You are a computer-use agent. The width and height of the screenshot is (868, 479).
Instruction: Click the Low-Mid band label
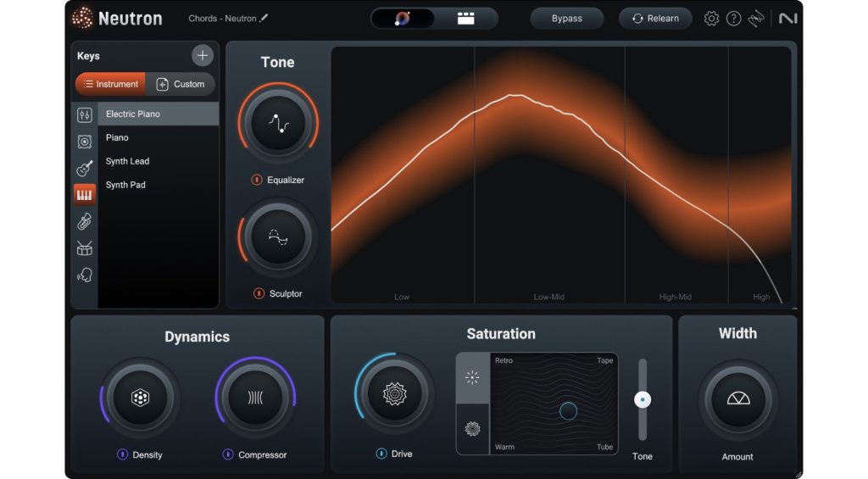tap(549, 297)
